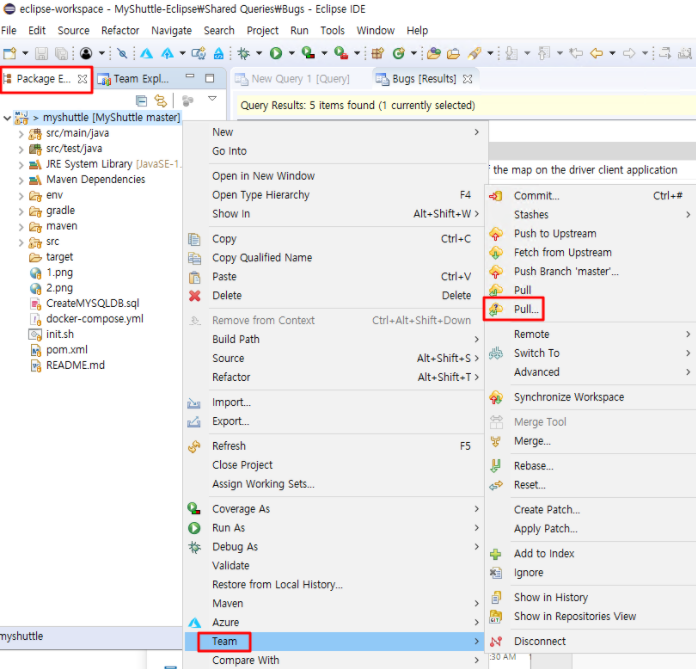Open the Navigate menu
This screenshot has width=696, height=669.
[x=171, y=30]
